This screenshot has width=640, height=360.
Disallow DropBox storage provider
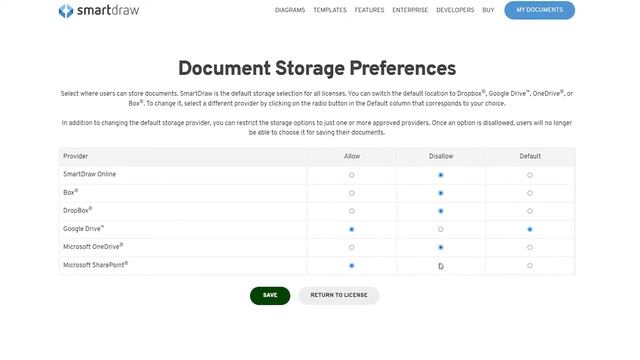[440, 211]
